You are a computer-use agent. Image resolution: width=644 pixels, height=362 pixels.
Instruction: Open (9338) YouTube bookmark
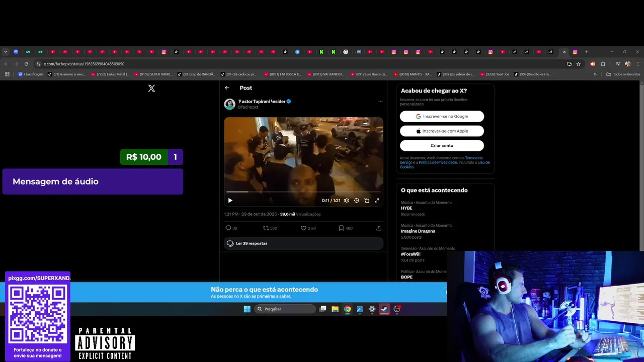495,74
